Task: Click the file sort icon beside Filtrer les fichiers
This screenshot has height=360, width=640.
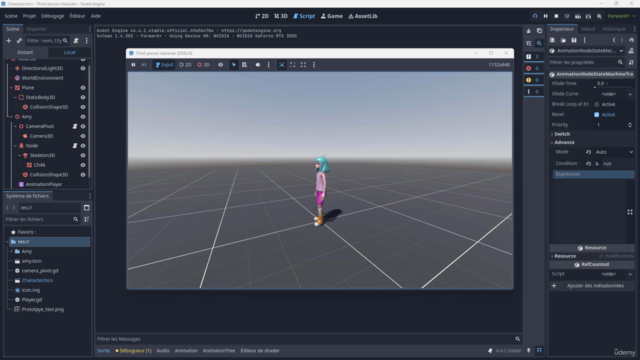Action: [87, 219]
